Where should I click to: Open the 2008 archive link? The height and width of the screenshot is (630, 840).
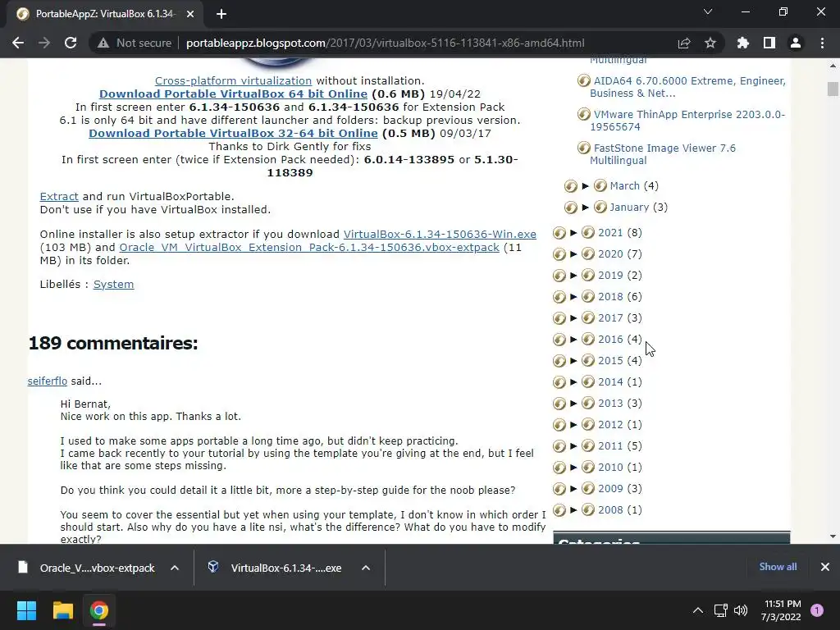click(610, 510)
